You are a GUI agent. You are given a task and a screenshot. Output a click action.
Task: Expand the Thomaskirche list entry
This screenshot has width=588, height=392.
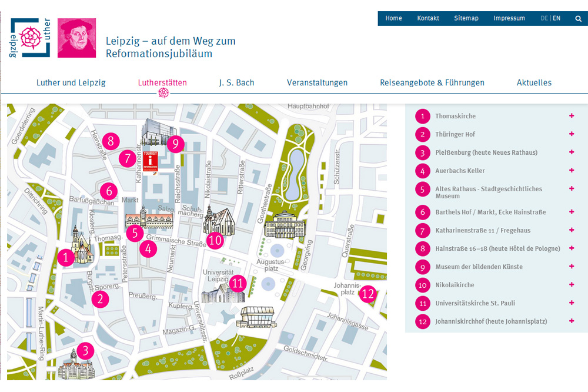coord(571,116)
